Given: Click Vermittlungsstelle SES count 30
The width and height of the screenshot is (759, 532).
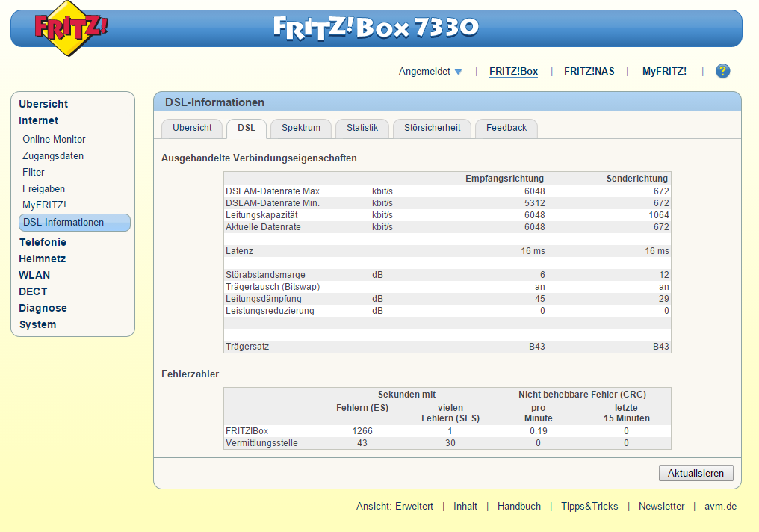Looking at the screenshot, I should [x=450, y=443].
